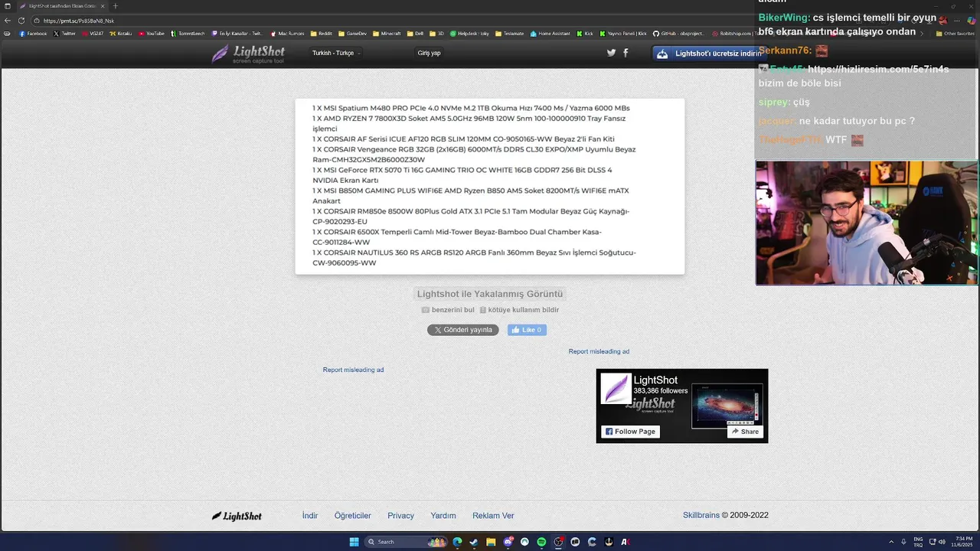Open a new browser tab

(116, 6)
